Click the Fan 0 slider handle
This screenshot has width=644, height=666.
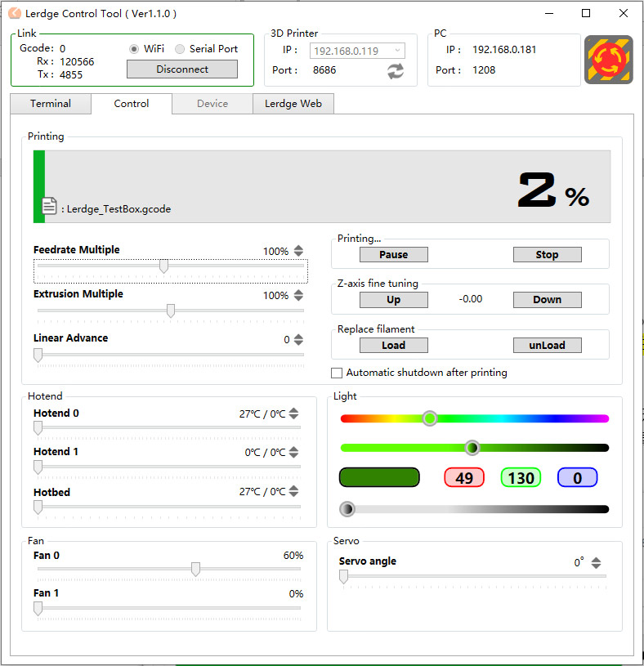point(195,569)
